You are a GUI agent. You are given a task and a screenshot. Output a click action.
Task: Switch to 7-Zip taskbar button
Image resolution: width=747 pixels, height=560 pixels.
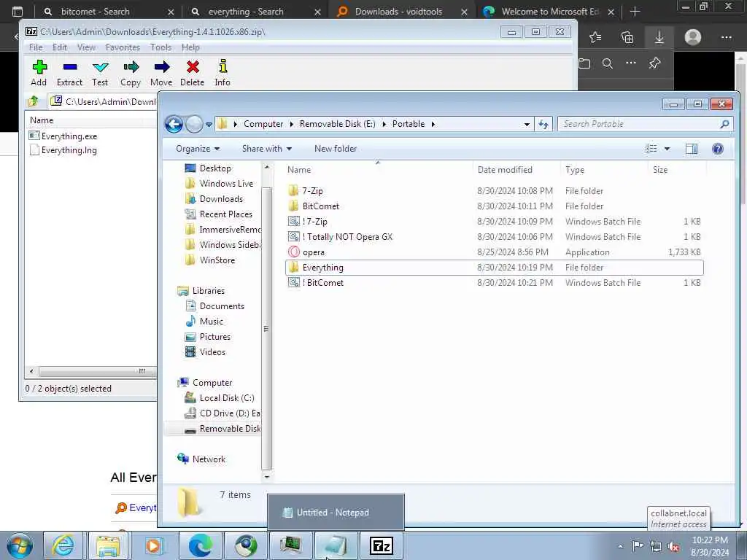point(382,545)
